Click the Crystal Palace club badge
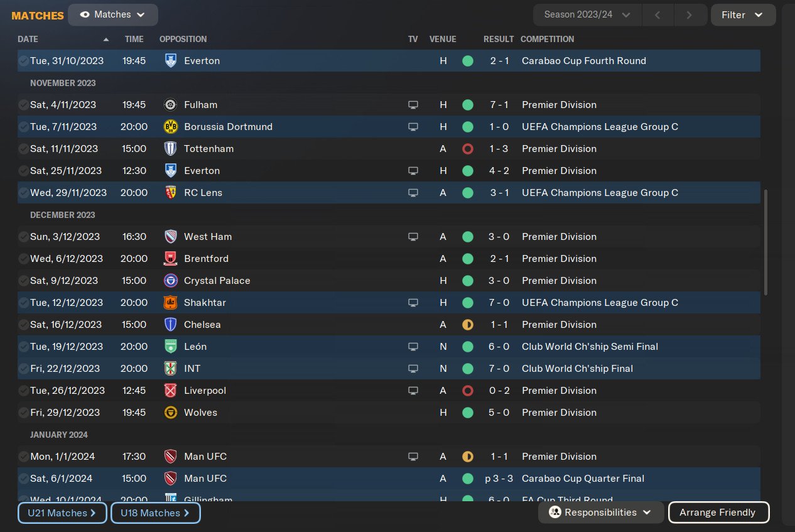Screen dimensions: 795x532 [x=170, y=281]
